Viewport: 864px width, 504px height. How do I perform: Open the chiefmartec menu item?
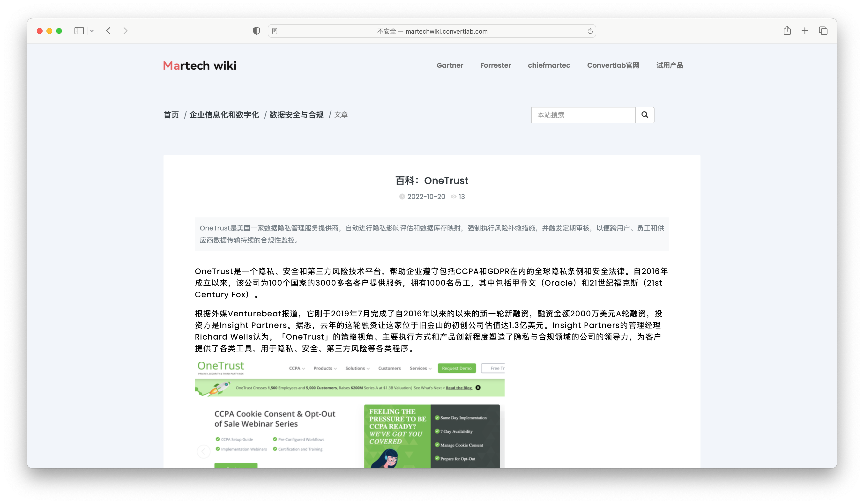pyautogui.click(x=549, y=65)
